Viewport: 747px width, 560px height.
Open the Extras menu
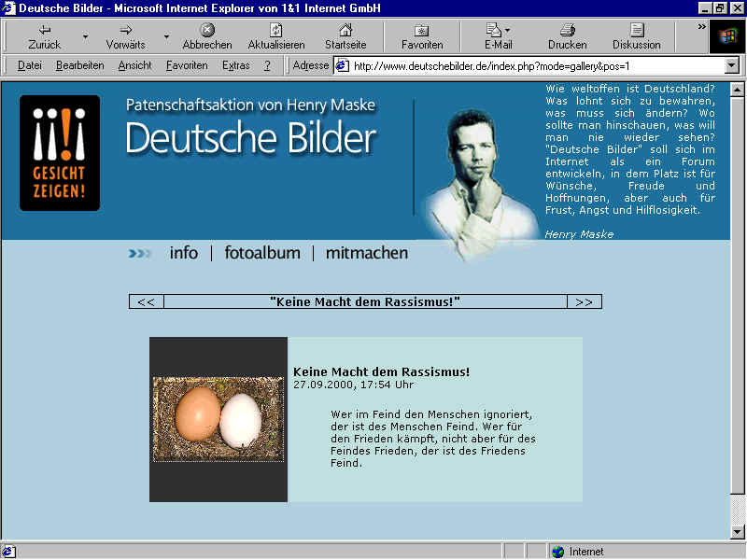(236, 65)
